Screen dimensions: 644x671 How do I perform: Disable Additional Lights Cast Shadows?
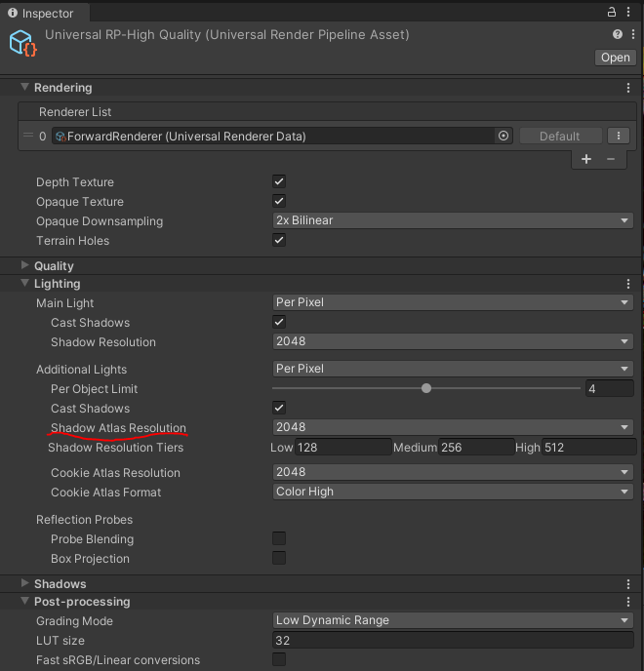point(279,408)
